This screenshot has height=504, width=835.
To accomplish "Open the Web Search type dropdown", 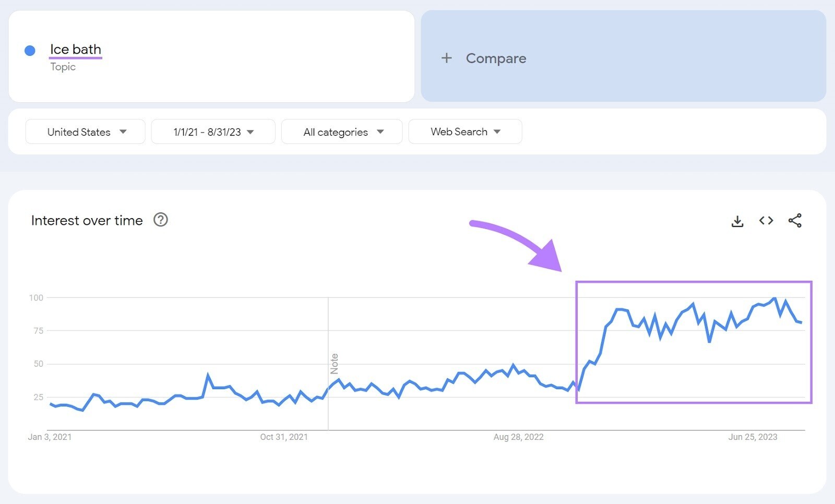I will [464, 131].
